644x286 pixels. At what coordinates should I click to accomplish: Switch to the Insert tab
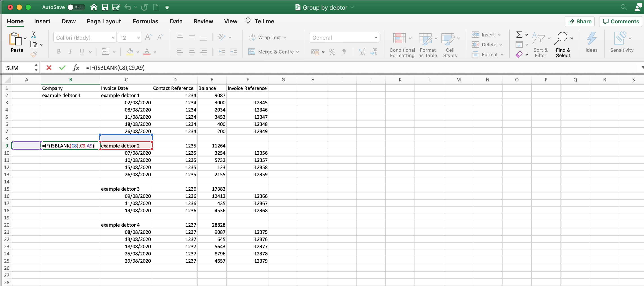pos(42,21)
